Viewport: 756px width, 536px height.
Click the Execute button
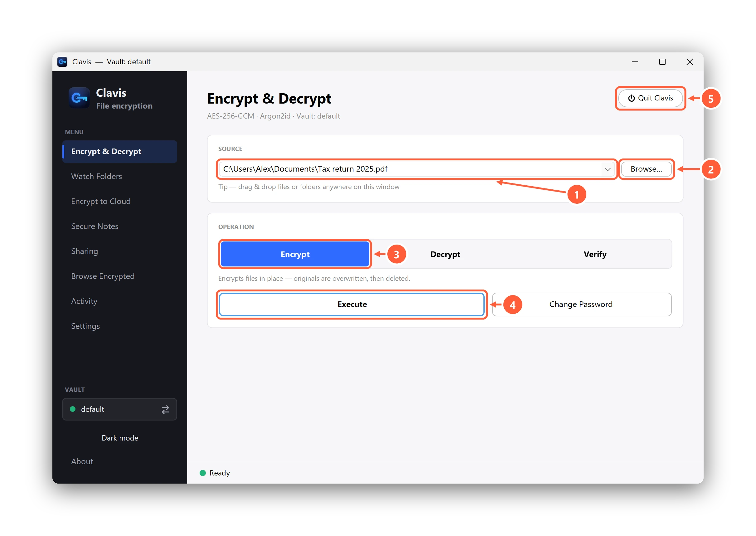coord(351,304)
